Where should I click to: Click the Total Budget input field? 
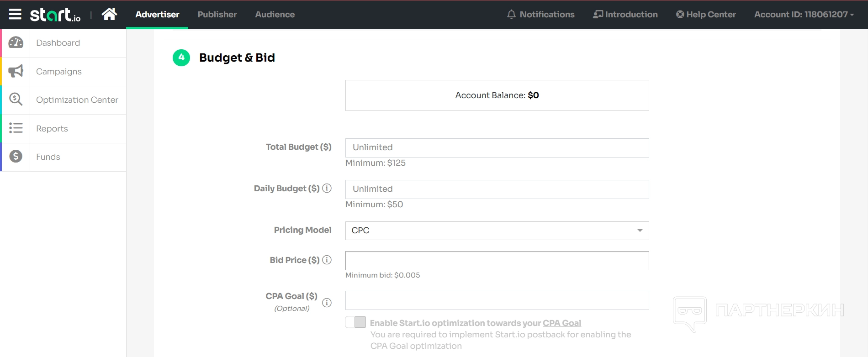[x=497, y=148]
